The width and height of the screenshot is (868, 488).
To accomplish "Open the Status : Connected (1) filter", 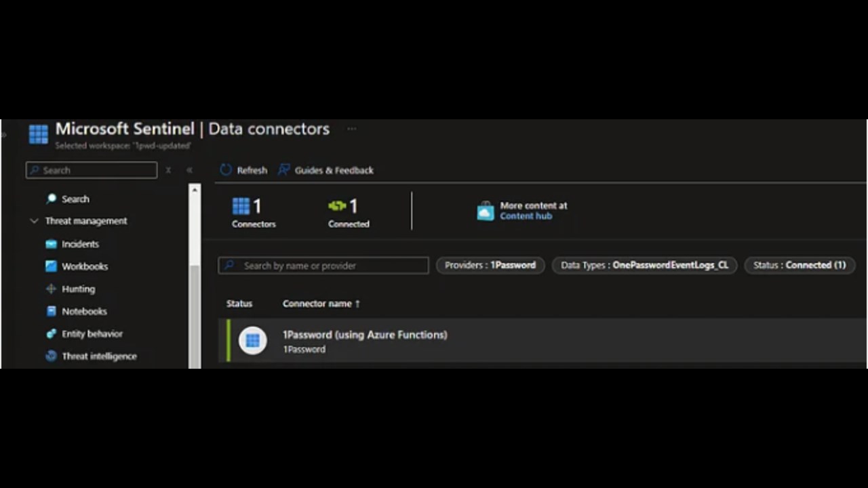I will coord(800,265).
